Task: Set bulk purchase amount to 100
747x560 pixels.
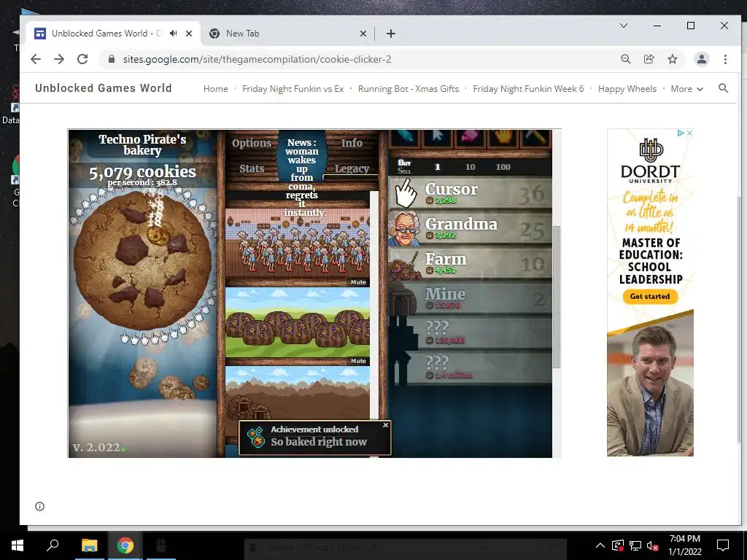Action: point(503,167)
